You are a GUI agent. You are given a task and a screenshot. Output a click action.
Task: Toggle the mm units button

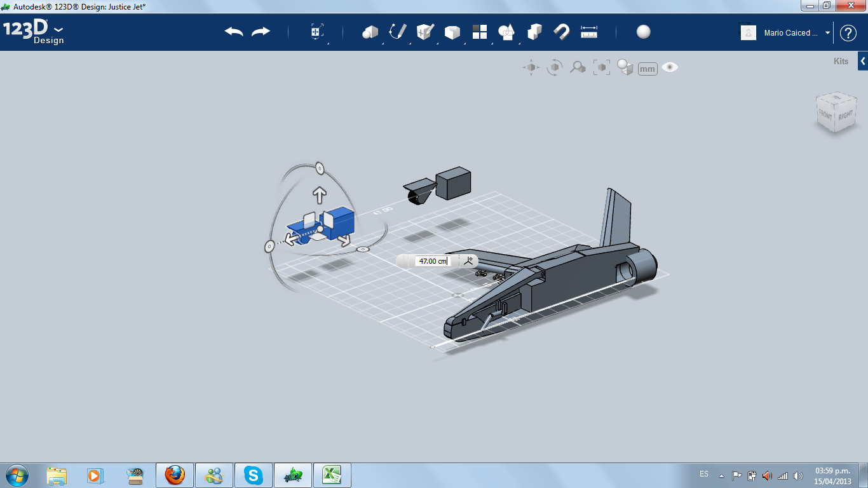click(x=648, y=69)
